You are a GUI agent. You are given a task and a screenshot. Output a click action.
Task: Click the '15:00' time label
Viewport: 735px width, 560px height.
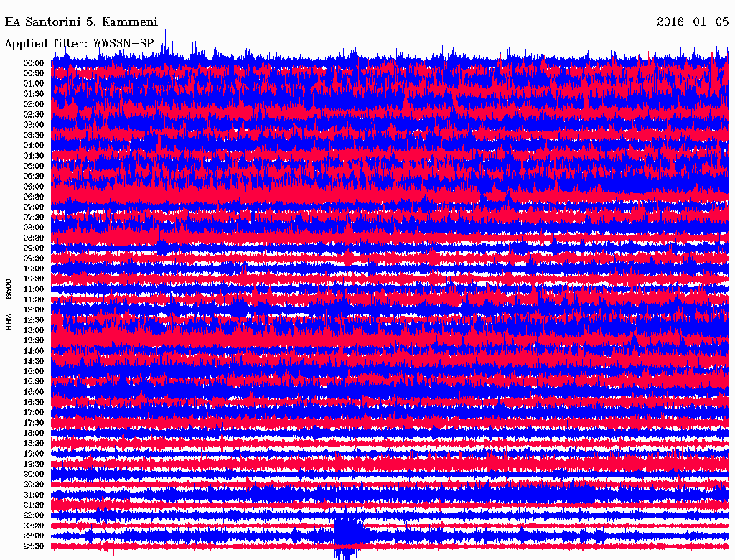[x=34, y=371]
